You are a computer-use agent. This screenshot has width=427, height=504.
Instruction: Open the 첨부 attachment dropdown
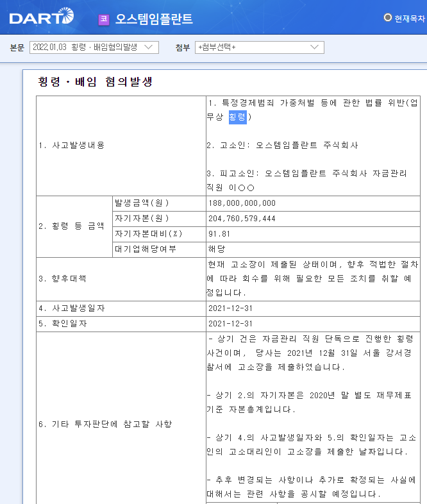point(259,47)
